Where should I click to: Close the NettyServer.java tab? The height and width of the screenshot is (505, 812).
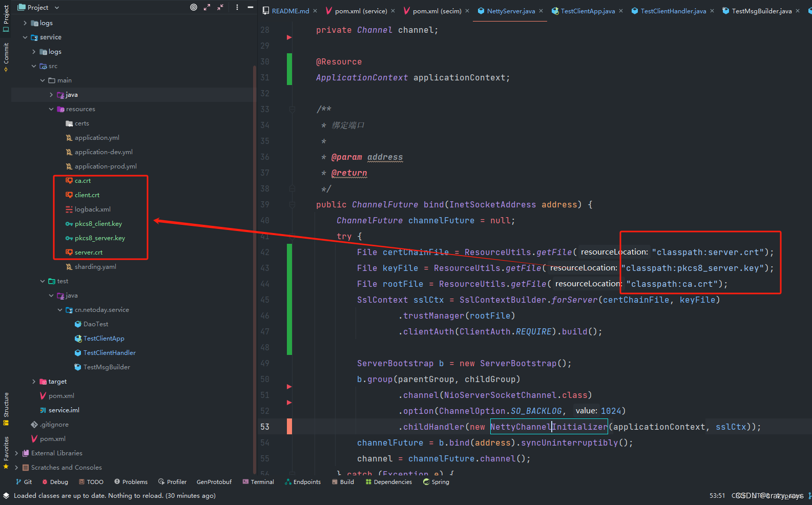pos(541,11)
